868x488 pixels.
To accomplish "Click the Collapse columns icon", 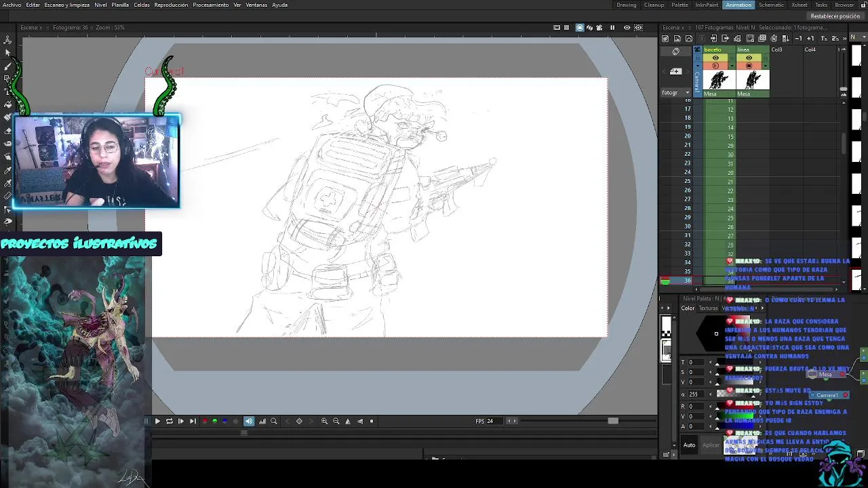I will 702,39.
